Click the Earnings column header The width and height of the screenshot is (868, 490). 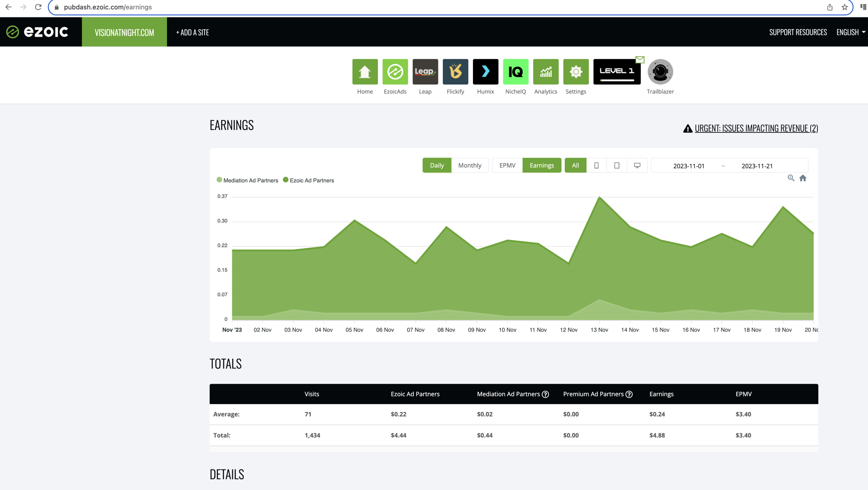coord(661,394)
